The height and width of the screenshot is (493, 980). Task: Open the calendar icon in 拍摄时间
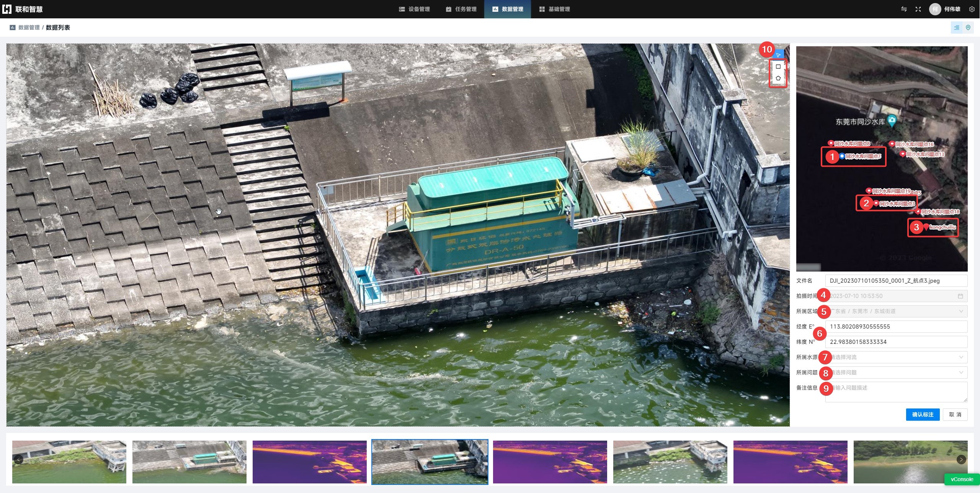click(960, 296)
